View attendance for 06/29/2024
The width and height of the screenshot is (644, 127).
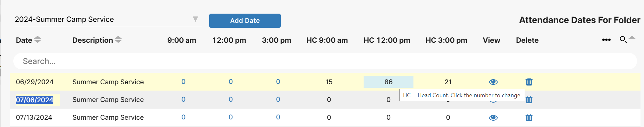tap(493, 82)
